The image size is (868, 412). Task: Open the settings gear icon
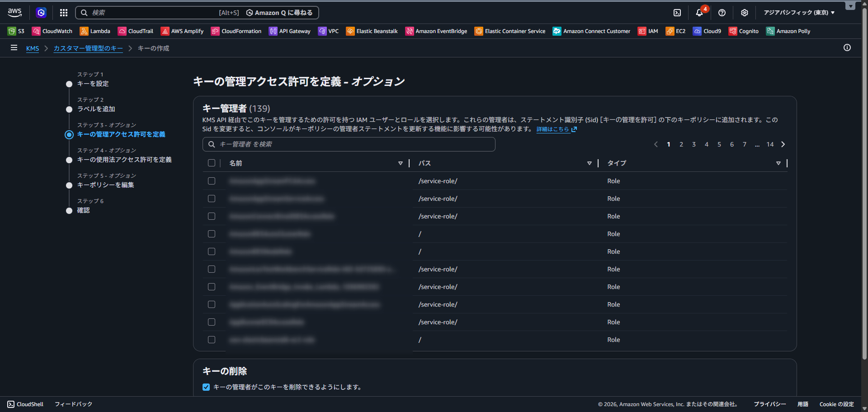[745, 13]
